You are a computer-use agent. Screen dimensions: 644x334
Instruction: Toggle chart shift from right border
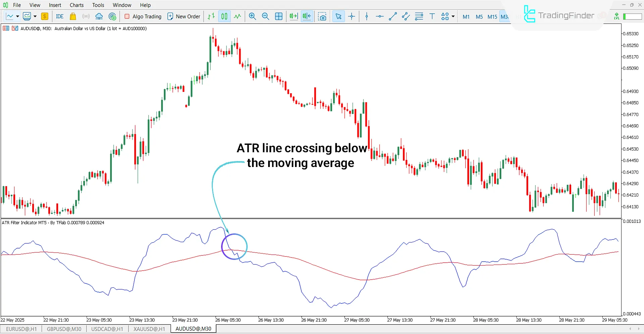click(x=307, y=16)
